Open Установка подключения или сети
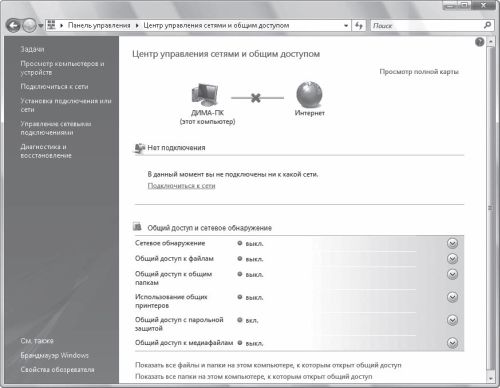 66,105
